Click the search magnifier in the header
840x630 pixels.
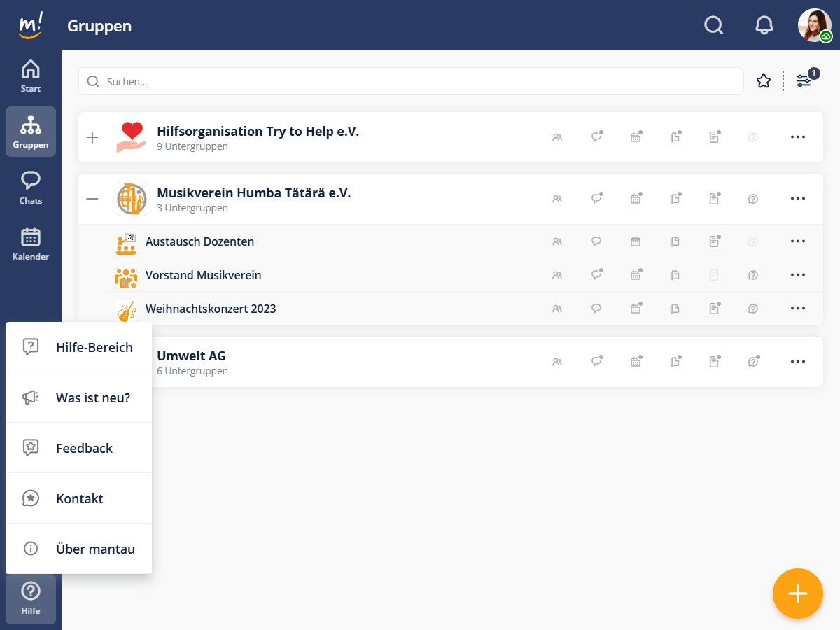713,26
